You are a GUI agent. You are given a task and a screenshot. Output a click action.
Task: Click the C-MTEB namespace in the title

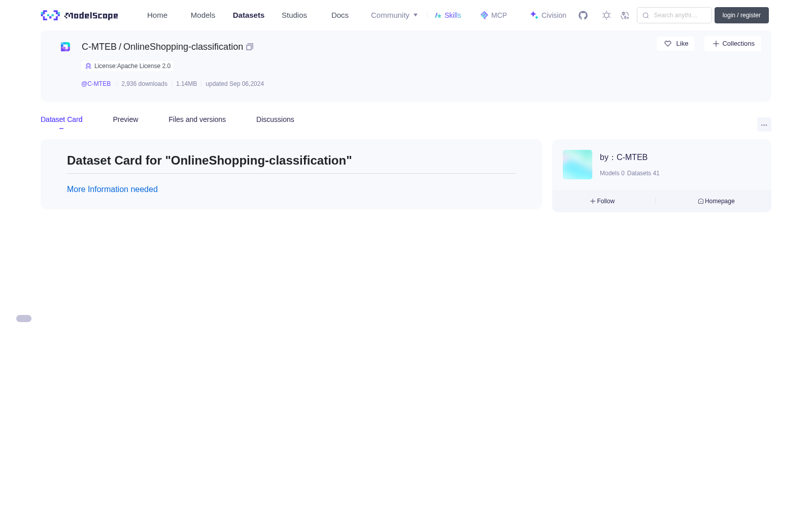99,47
